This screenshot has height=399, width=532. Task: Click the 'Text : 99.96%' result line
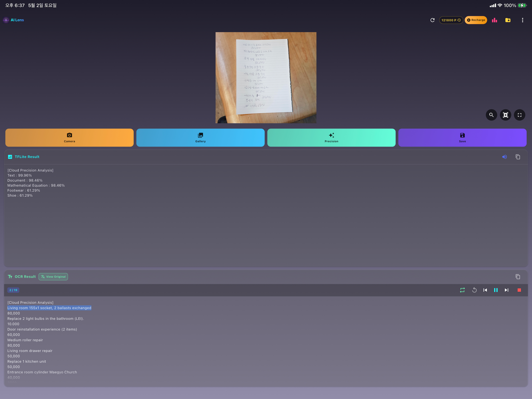19,175
